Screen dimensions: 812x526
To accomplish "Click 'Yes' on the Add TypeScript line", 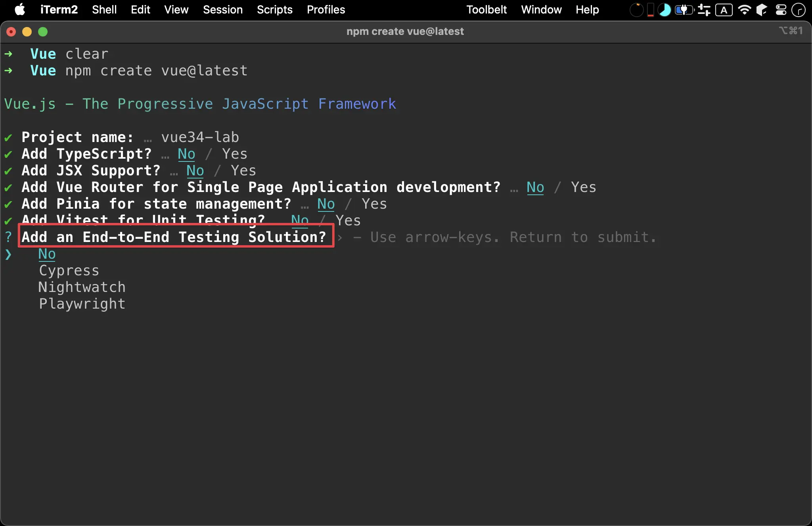I will coord(235,154).
